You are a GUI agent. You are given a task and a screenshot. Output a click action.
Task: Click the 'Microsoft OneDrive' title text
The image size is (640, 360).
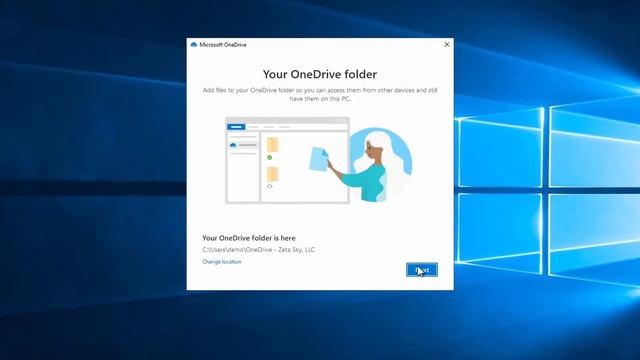pos(223,45)
